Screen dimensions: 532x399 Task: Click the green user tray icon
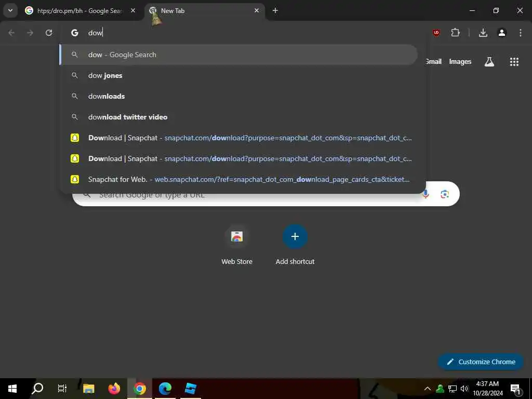(x=440, y=389)
